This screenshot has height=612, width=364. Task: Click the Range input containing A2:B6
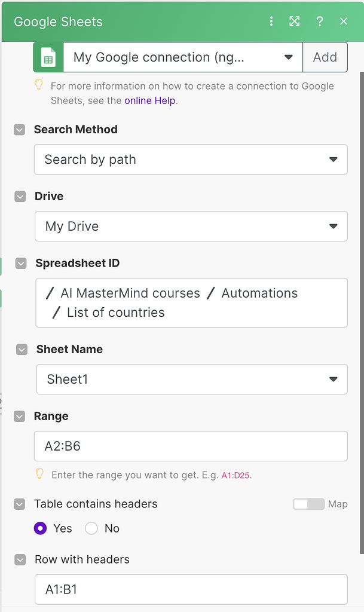tap(191, 446)
